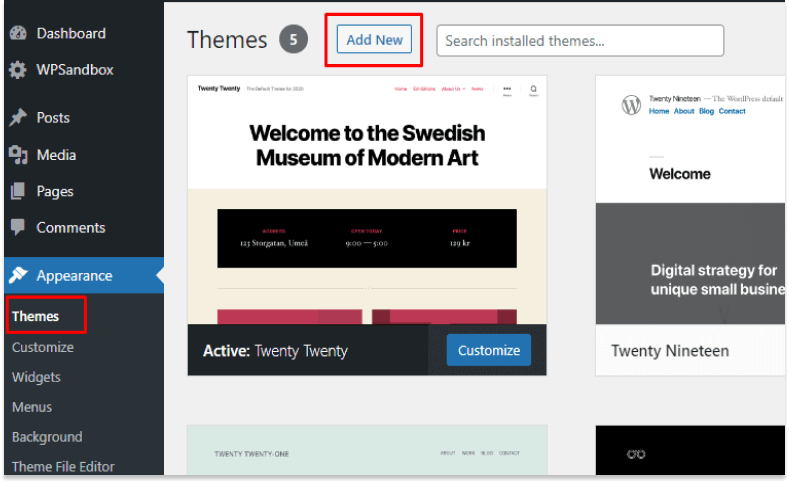Viewport: 789px width, 483px height.
Task: Click the Twenty Nineteen theme screenshot
Action: coord(690,200)
